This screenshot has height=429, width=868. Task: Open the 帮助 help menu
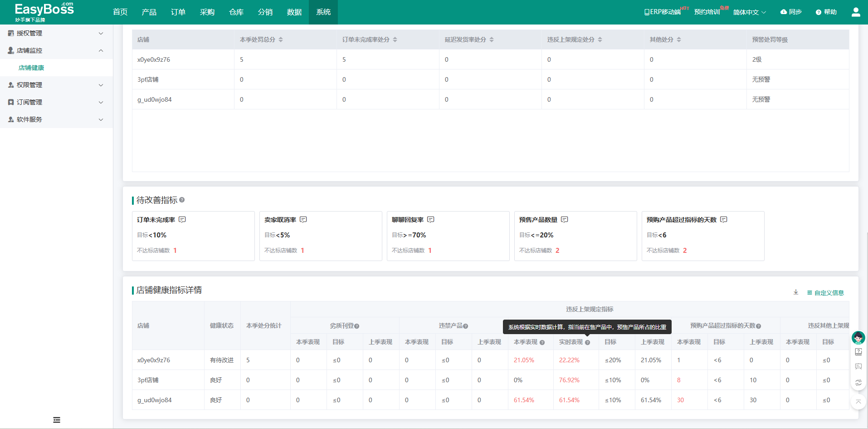826,12
